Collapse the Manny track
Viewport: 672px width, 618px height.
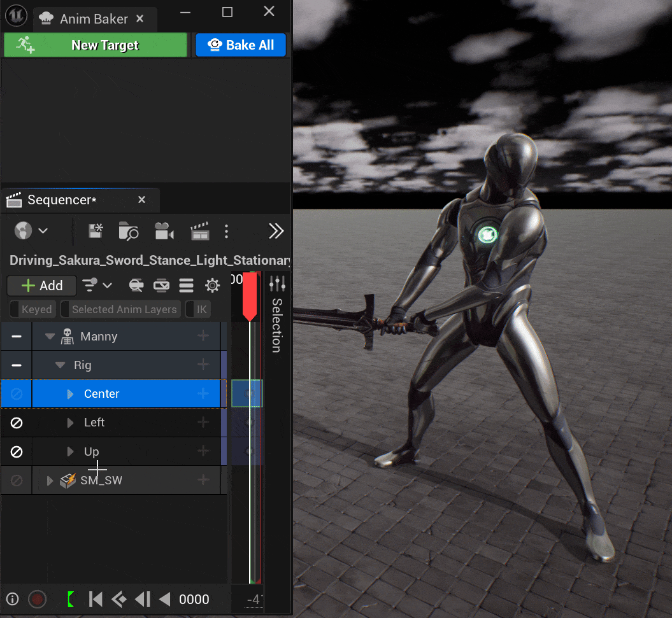coord(50,337)
